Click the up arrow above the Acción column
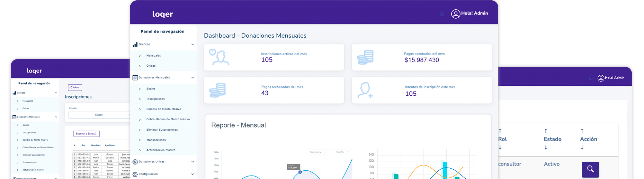The width and height of the screenshot is (644, 179). (x=582, y=131)
